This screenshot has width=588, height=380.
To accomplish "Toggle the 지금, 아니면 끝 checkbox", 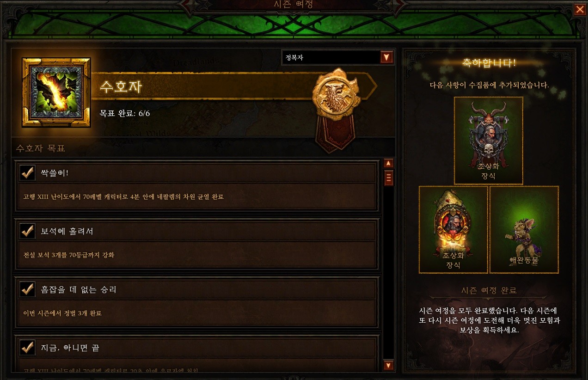I will pos(28,347).
